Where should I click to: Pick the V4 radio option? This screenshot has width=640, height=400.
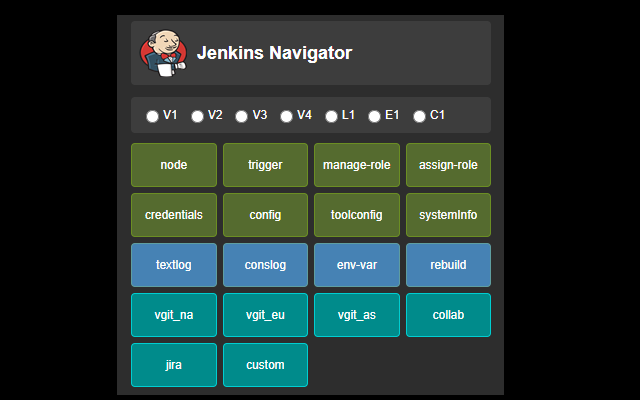click(286, 116)
